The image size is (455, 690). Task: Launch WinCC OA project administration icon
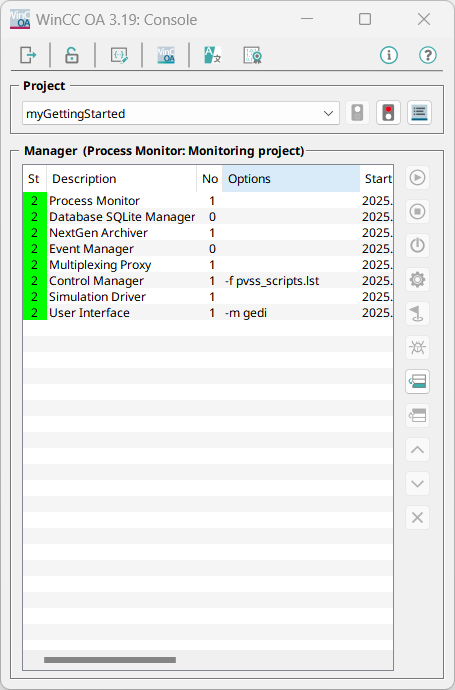pyautogui.click(x=166, y=55)
